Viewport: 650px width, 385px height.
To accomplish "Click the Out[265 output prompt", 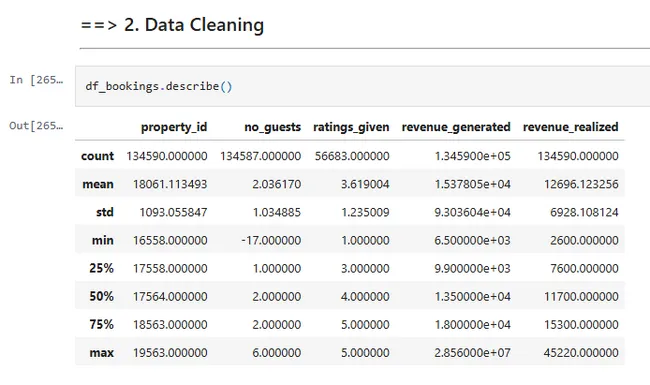I will [36, 126].
